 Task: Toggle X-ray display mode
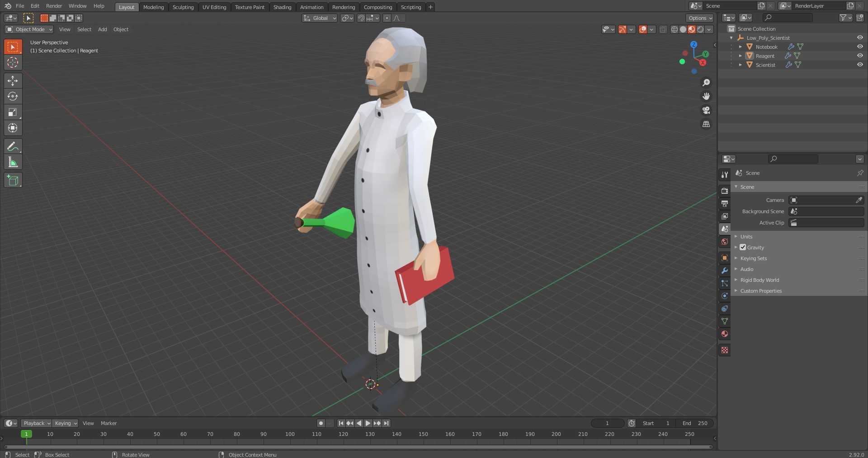coord(663,29)
